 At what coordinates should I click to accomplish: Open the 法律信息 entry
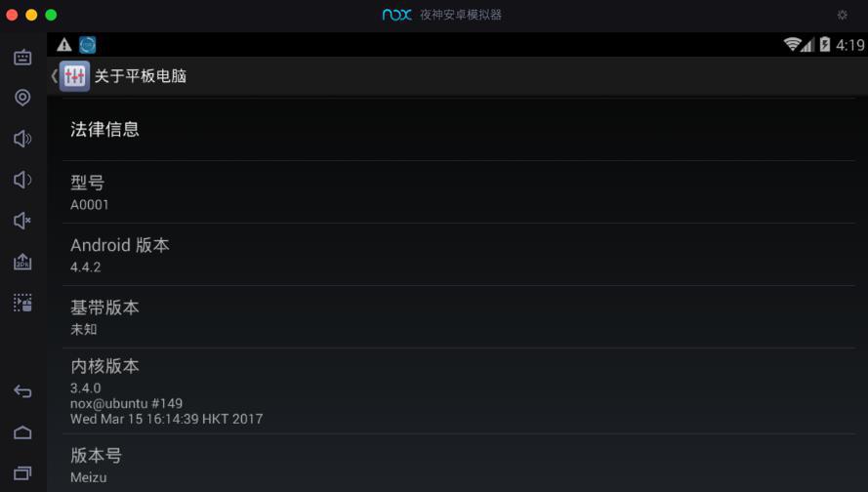click(x=459, y=130)
